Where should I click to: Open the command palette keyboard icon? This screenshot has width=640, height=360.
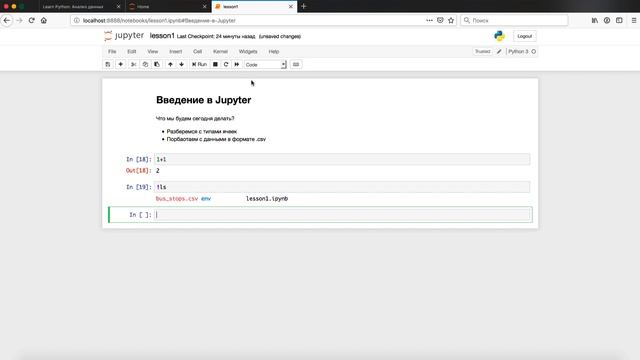(x=296, y=64)
